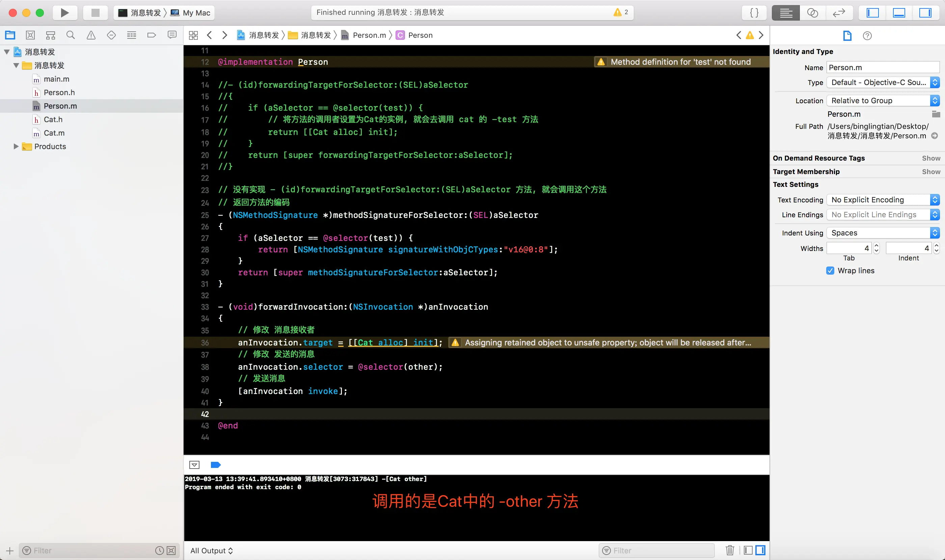Open the Issue navigator warning icon

91,35
